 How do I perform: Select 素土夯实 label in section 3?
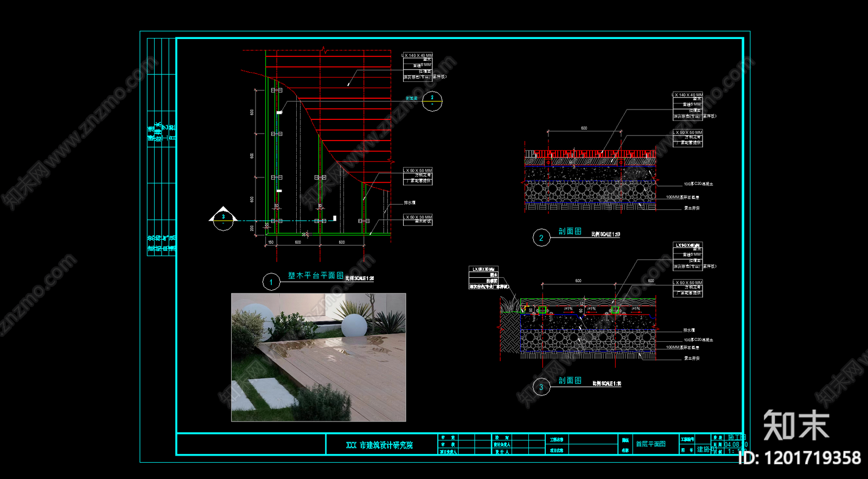pos(692,358)
